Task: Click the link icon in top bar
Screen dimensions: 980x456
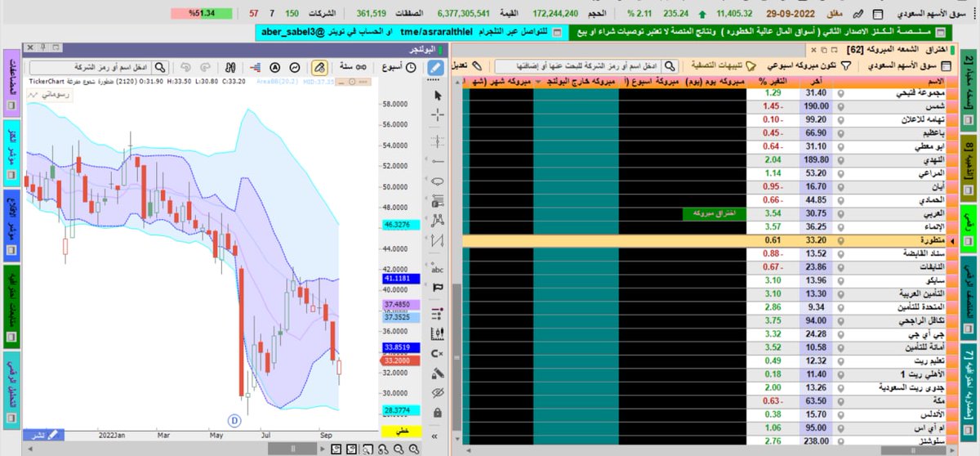Action: [x=857, y=14]
